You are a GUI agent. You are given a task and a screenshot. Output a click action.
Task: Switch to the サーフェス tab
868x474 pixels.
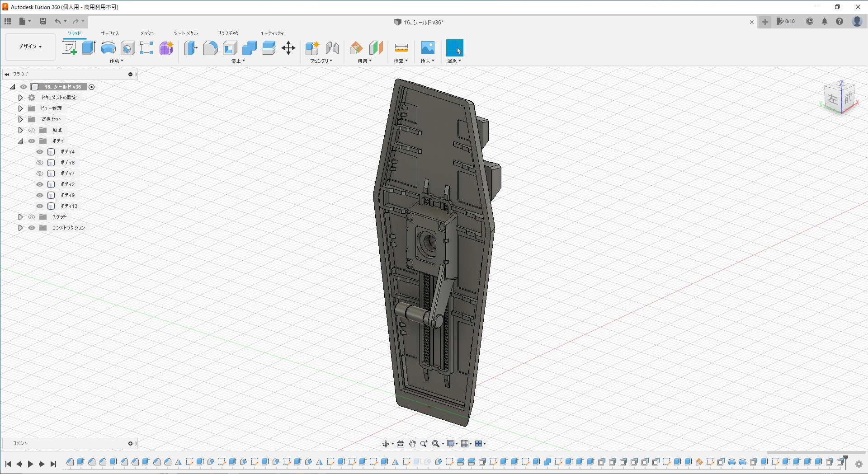pyautogui.click(x=109, y=33)
